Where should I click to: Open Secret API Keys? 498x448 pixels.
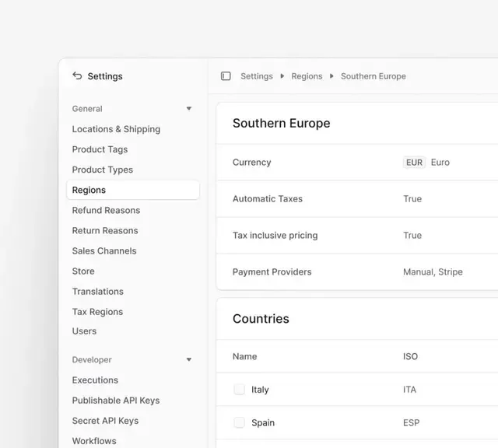tap(105, 421)
